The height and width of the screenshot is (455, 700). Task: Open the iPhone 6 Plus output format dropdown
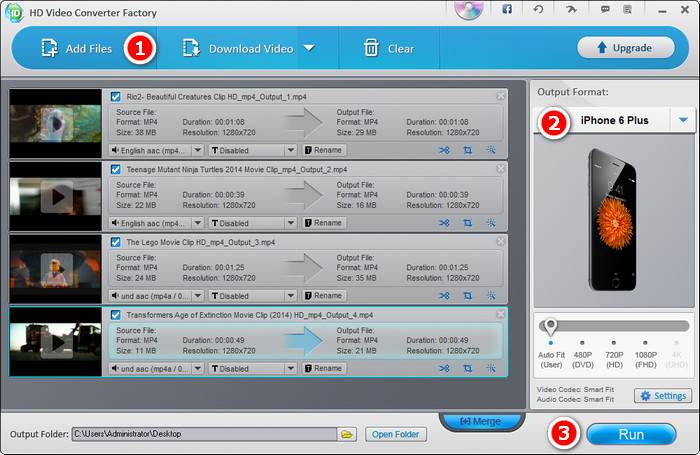(683, 120)
